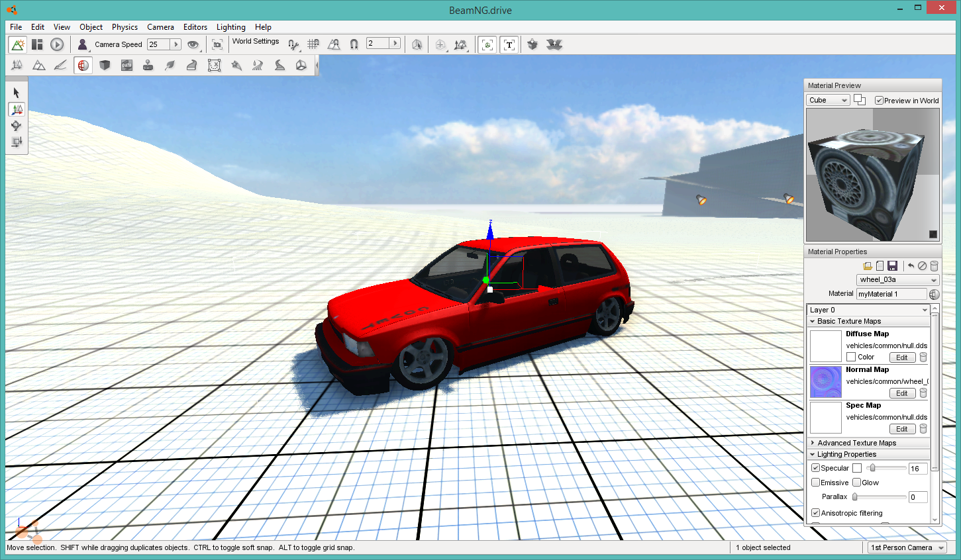This screenshot has height=560, width=961.
Task: Click Edit button for Spec Map
Action: click(x=902, y=429)
